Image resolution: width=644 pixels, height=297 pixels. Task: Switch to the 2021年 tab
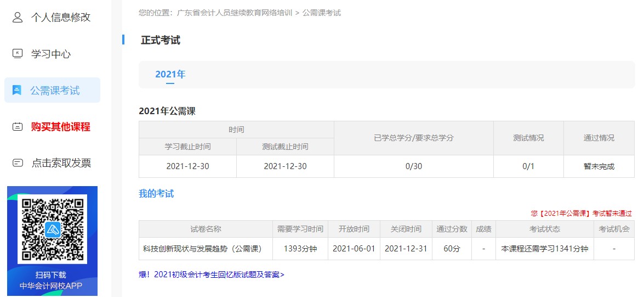170,75
